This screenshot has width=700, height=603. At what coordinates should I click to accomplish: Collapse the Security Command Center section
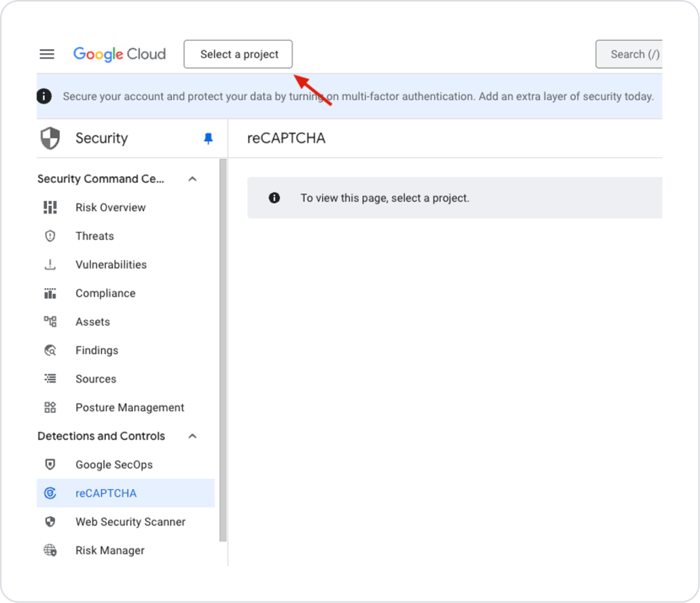pos(193,179)
